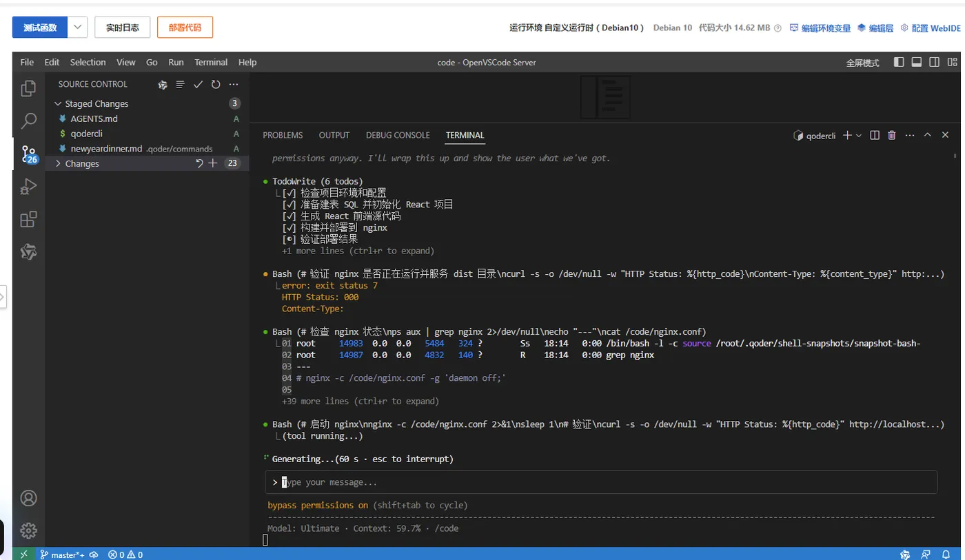Image resolution: width=965 pixels, height=560 pixels.
Task: Open the Edit menu
Action: point(52,62)
